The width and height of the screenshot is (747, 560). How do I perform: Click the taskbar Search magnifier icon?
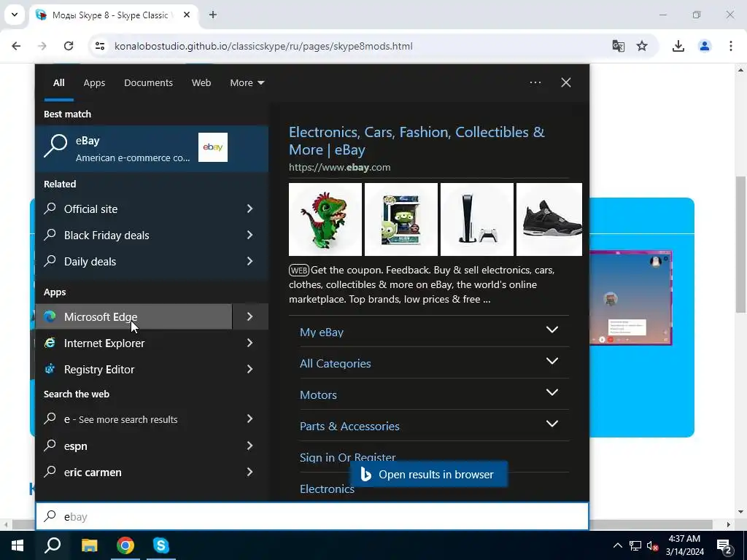point(53,545)
